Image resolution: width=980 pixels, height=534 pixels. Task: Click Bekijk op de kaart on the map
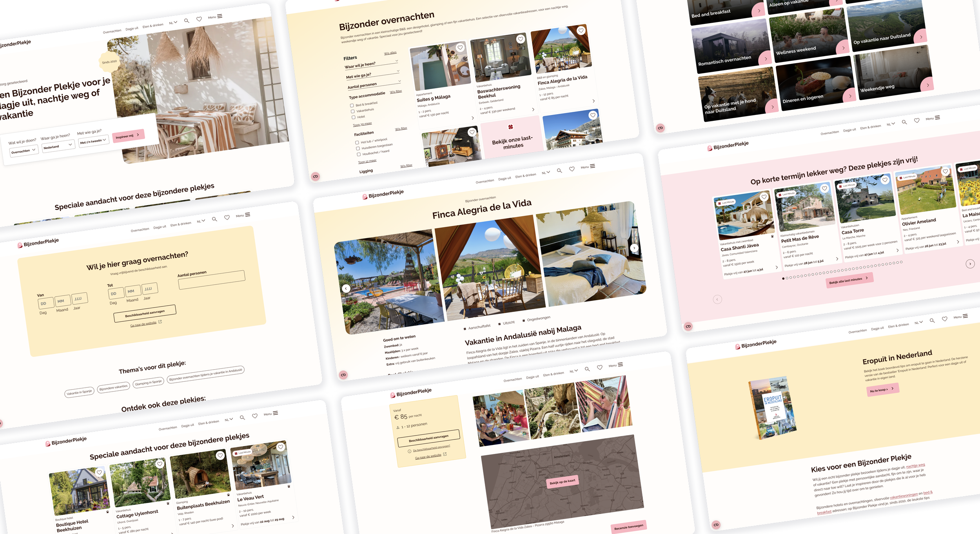click(563, 481)
